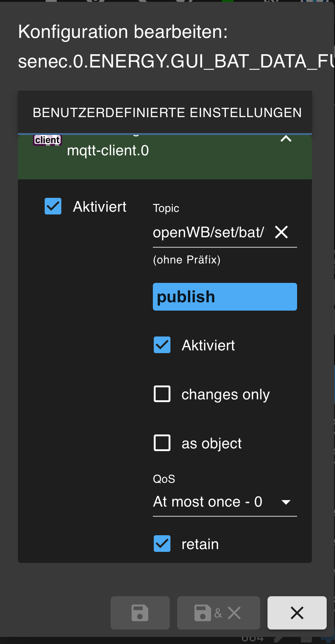Enable the as object checkbox
Viewport: 335px width, 644px height.
(x=162, y=443)
